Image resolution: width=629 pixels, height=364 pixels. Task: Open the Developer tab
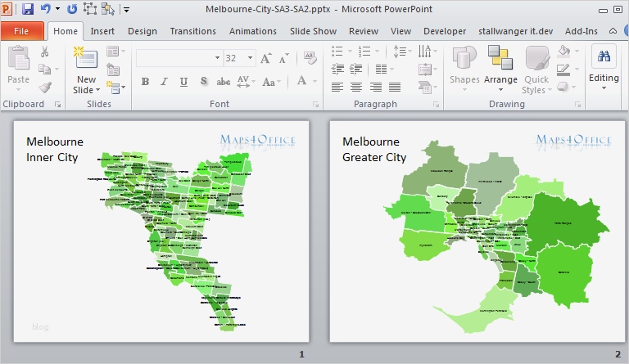click(445, 31)
